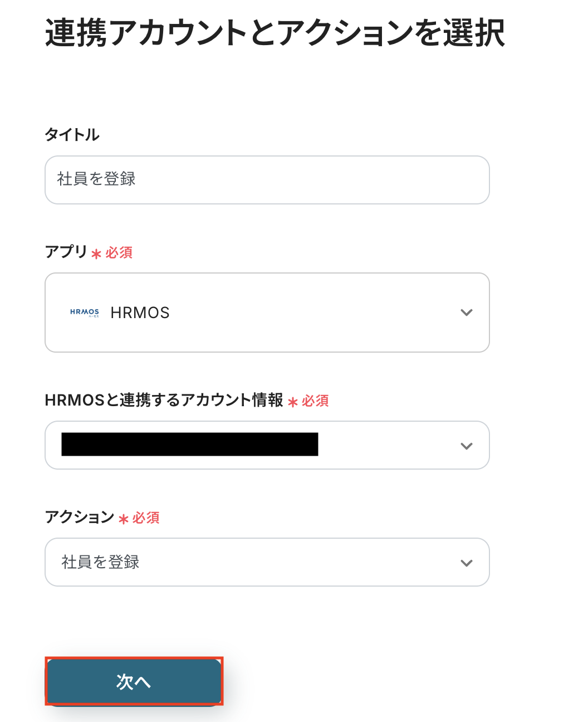
Task: Click the 必須 marker beside アクション
Action: [x=146, y=518]
